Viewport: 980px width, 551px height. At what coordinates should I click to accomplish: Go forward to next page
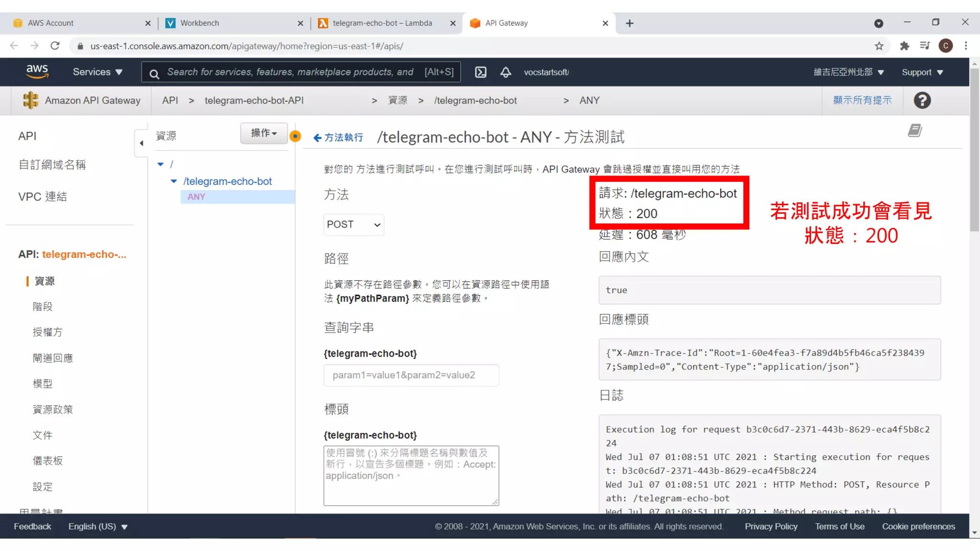[34, 46]
